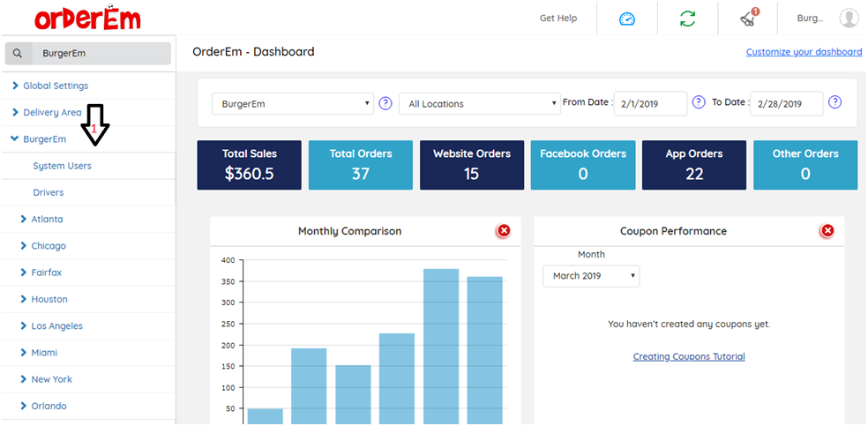Expand Global Settings in sidebar
868x426 pixels.
pyautogui.click(x=55, y=86)
